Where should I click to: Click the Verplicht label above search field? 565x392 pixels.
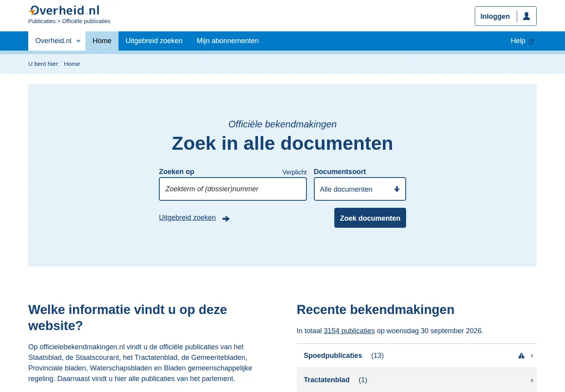tap(294, 172)
